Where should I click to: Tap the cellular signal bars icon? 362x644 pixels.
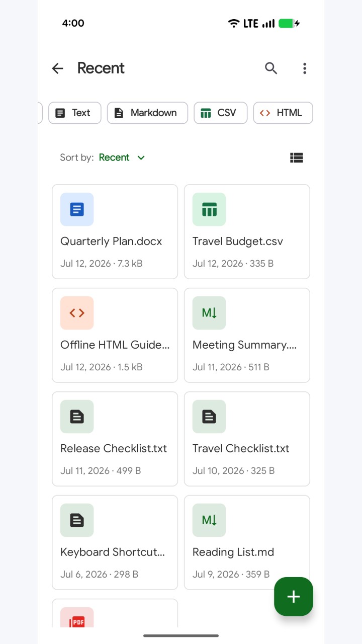point(268,24)
